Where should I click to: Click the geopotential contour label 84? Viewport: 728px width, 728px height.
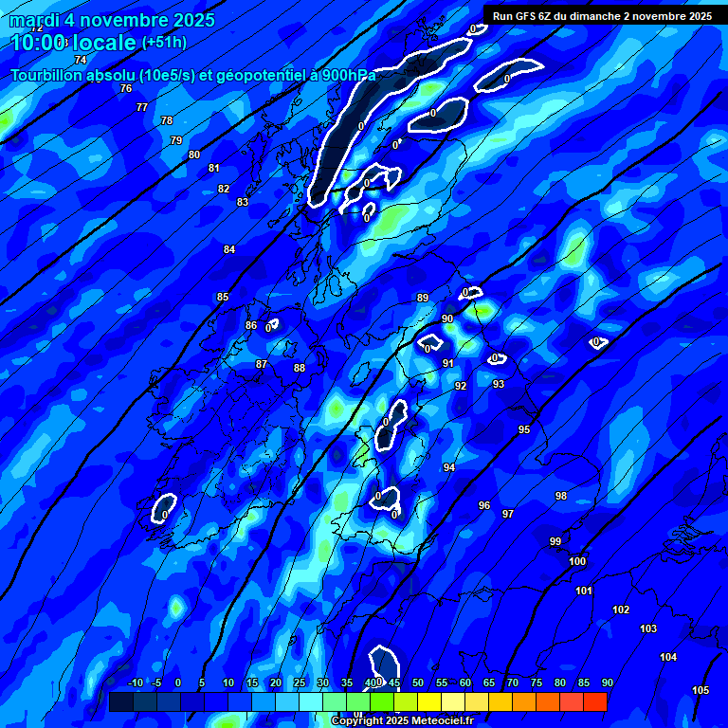[229, 249]
